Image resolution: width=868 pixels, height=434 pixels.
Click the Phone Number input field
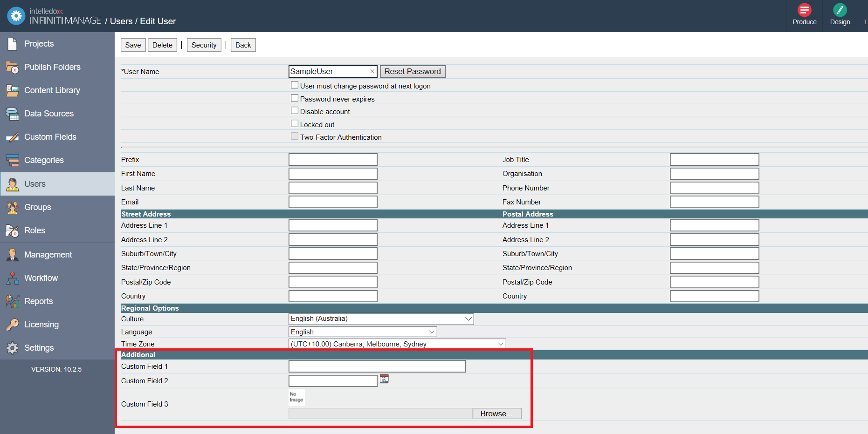pos(715,188)
